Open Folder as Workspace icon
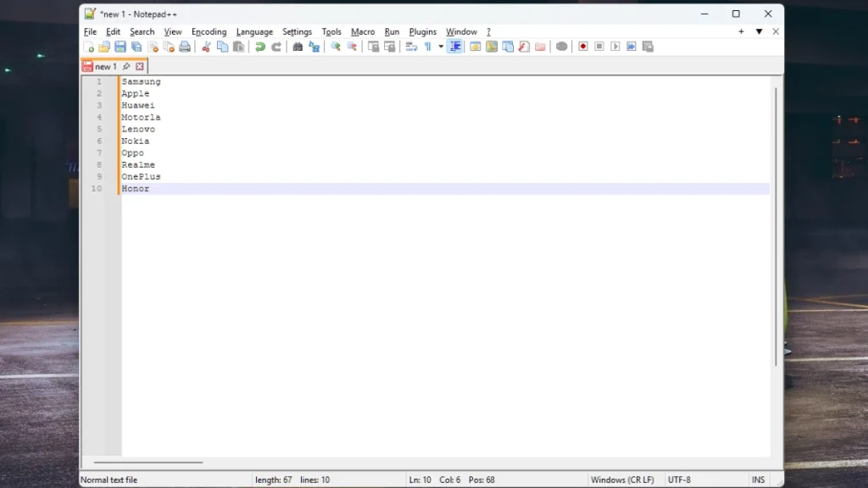Image resolution: width=868 pixels, height=488 pixels. coord(540,47)
